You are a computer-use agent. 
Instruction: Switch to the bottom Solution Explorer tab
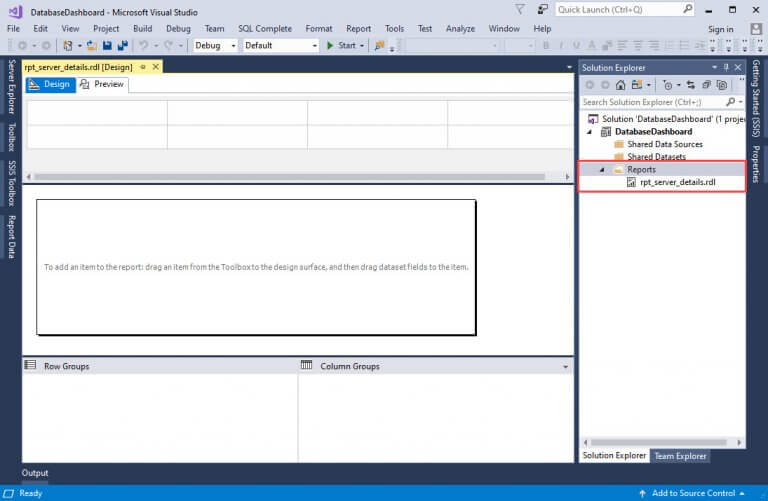614,455
